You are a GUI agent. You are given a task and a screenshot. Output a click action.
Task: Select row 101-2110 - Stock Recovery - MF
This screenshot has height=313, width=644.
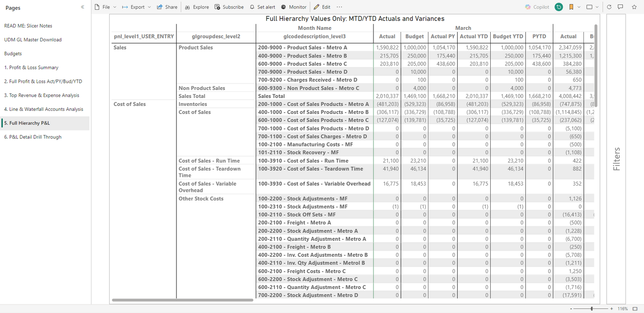[314, 153]
